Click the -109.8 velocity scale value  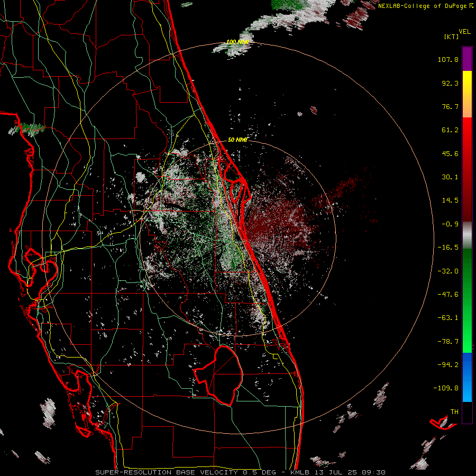pyautogui.click(x=446, y=388)
